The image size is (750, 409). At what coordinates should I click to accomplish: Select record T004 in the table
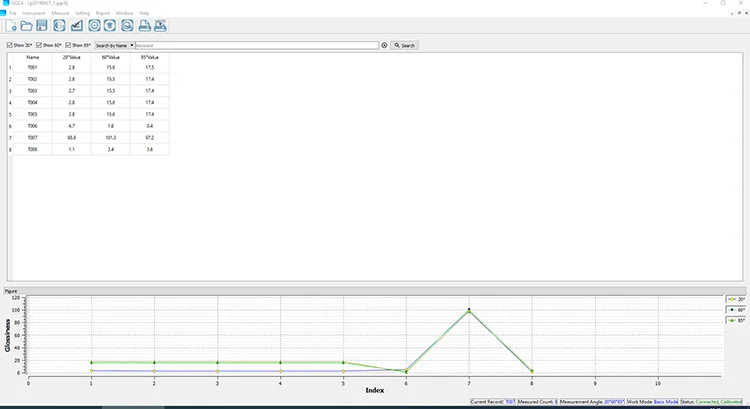click(33, 102)
